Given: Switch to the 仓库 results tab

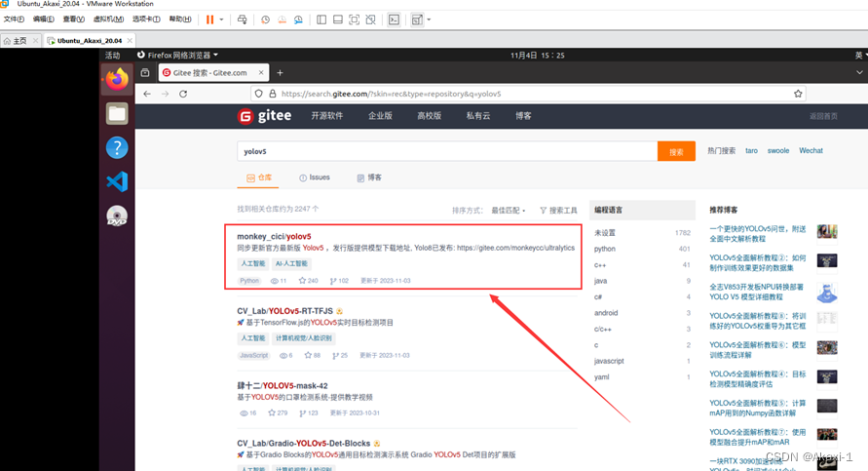Looking at the screenshot, I should 260,177.
